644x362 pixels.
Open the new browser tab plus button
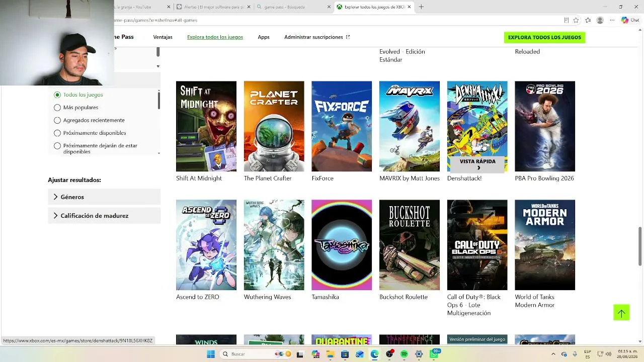pos(421,7)
